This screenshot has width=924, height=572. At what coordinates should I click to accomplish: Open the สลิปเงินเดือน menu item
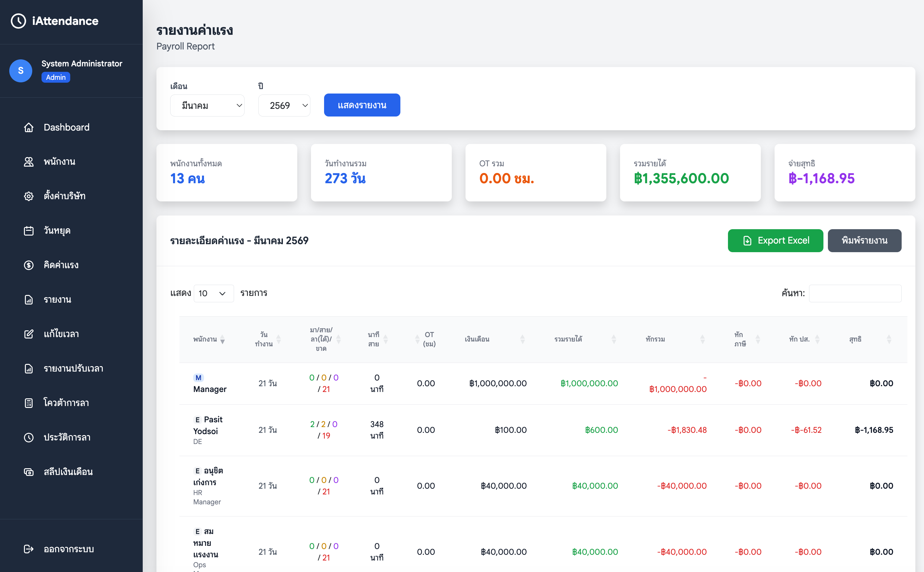point(68,472)
